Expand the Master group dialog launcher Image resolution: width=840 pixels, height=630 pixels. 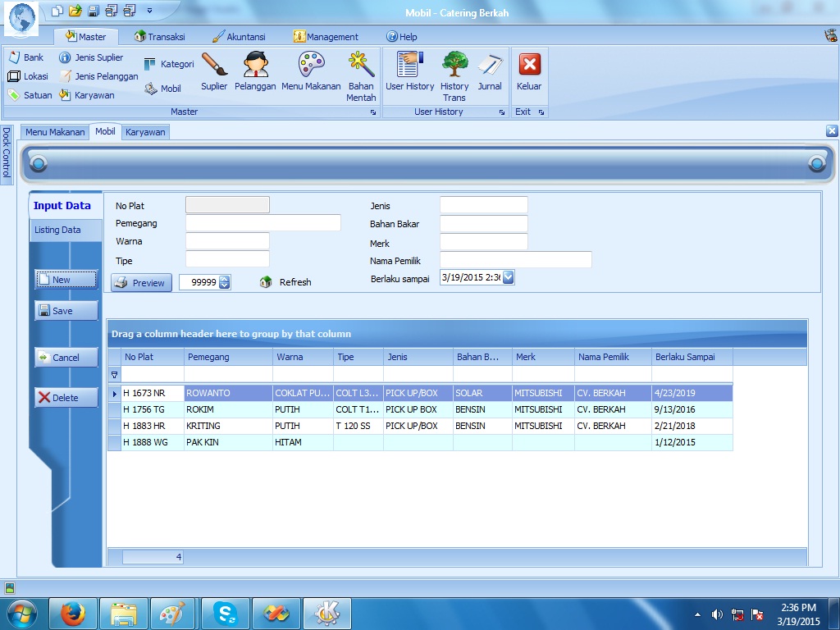(373, 112)
